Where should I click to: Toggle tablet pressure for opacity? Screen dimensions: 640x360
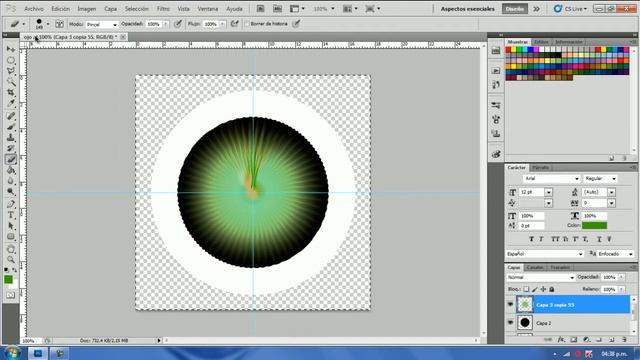[178, 24]
